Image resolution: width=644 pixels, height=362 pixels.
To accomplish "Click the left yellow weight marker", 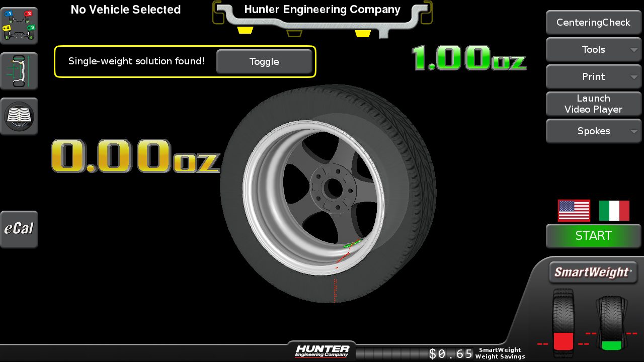I will click(245, 30).
